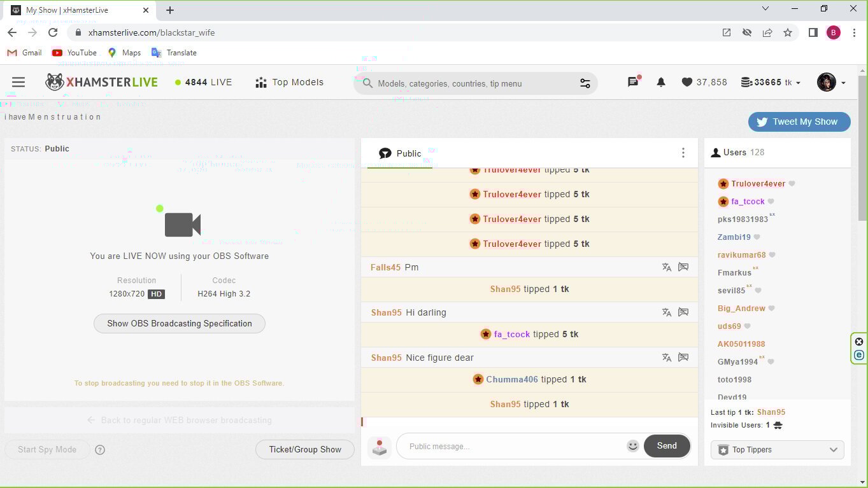Click the Tweet My Show button
This screenshot has height=488, width=868.
(799, 122)
